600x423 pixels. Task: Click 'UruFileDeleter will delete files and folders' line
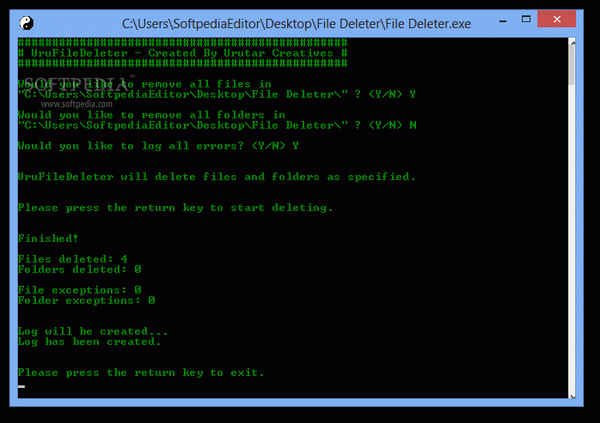tap(217, 177)
